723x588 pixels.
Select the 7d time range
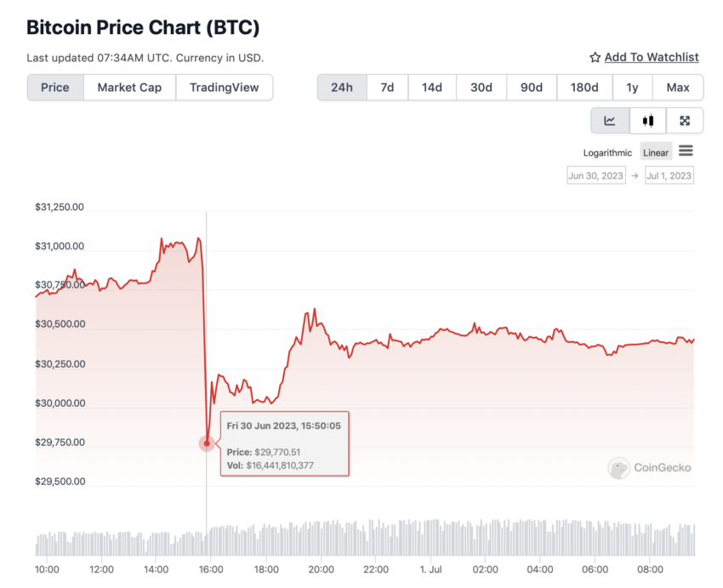(387, 87)
